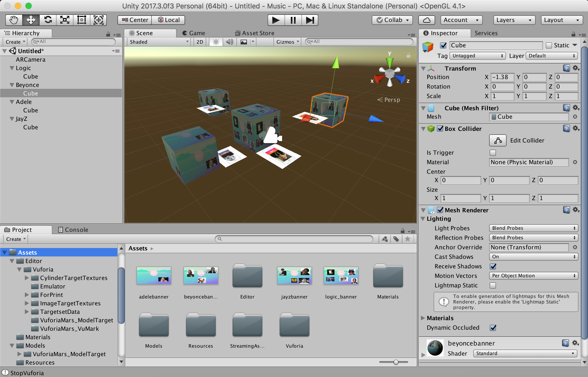
Task: Lock the Inspector panel padlock
Action: pos(573,34)
